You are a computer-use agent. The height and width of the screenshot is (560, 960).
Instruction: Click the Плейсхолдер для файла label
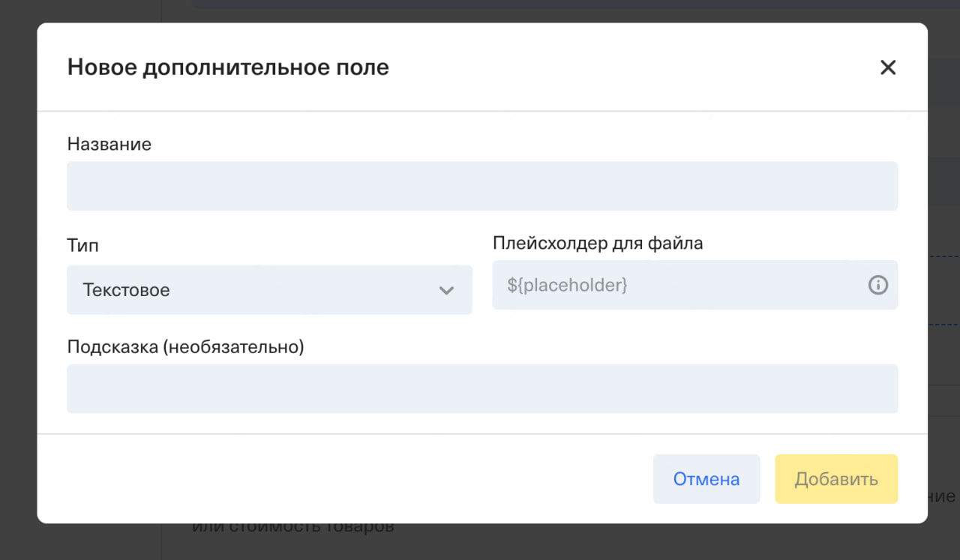(598, 243)
